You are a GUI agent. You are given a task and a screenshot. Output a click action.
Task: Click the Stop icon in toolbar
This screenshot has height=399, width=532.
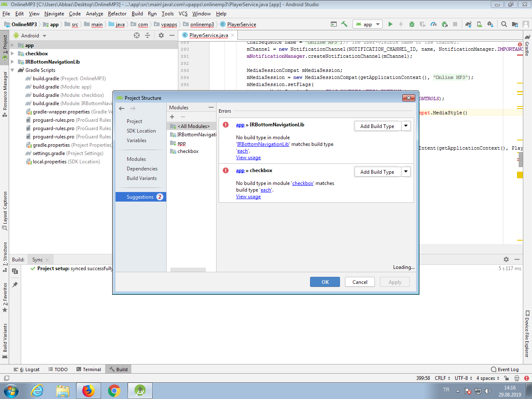pos(455,24)
